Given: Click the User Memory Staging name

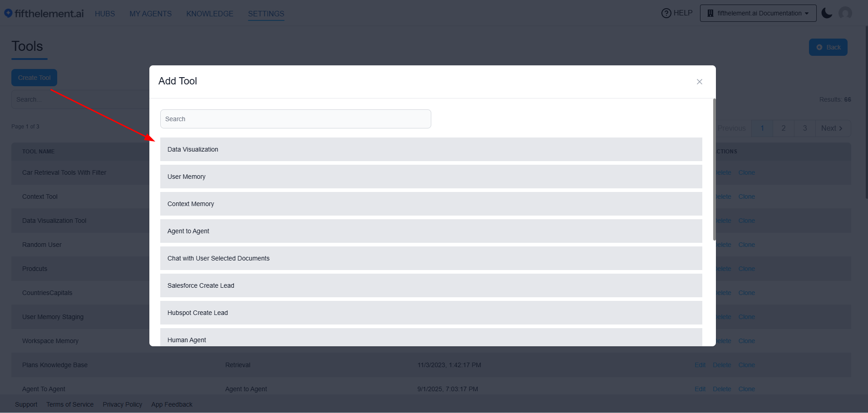Looking at the screenshot, I should coord(53,317).
